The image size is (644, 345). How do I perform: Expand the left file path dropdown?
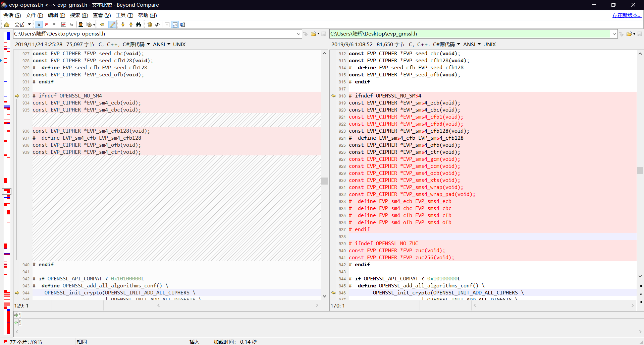[299, 34]
